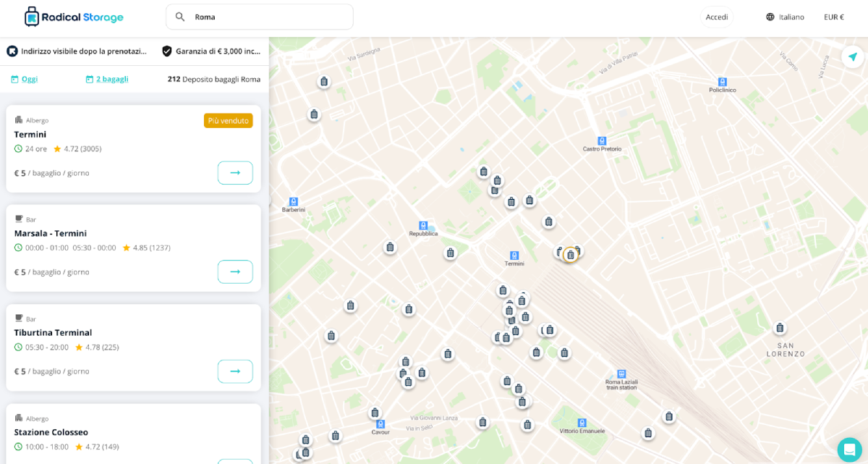Click the Castro Pretorio metro station icon

click(x=602, y=140)
